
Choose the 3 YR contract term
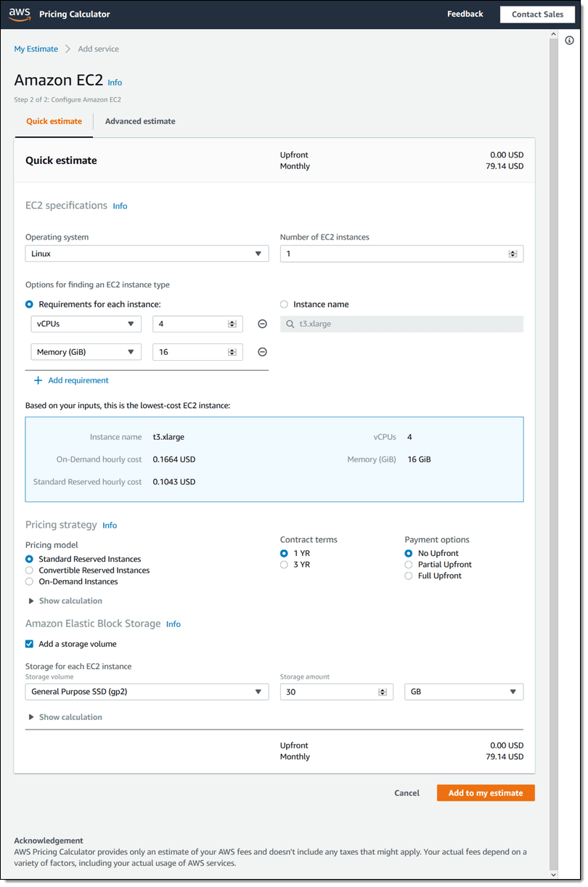(x=284, y=564)
